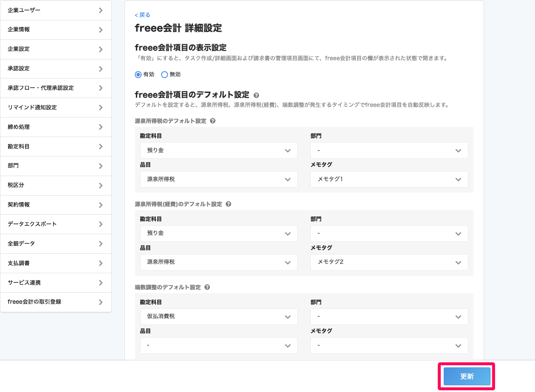The image size is (535, 392).
Task: Open 勘定科目 dropdown under 源泉所得税(経費)のデフォルト設定
Action: point(219,233)
